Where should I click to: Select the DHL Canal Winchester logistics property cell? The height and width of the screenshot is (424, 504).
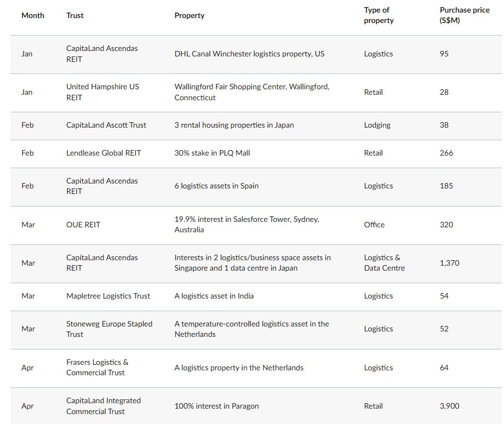pos(249,54)
